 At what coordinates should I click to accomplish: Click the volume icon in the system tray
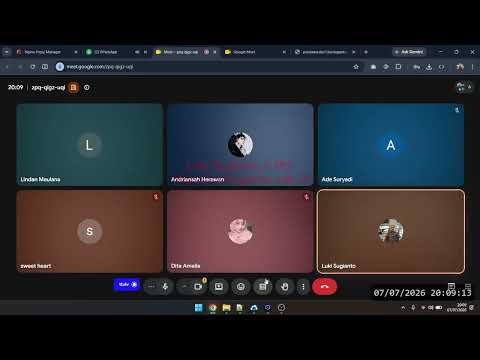(431, 308)
